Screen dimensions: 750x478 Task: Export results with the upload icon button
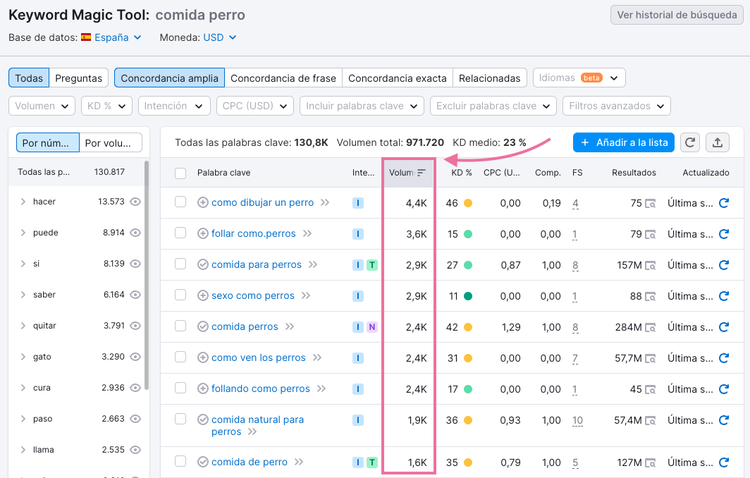[717, 143]
